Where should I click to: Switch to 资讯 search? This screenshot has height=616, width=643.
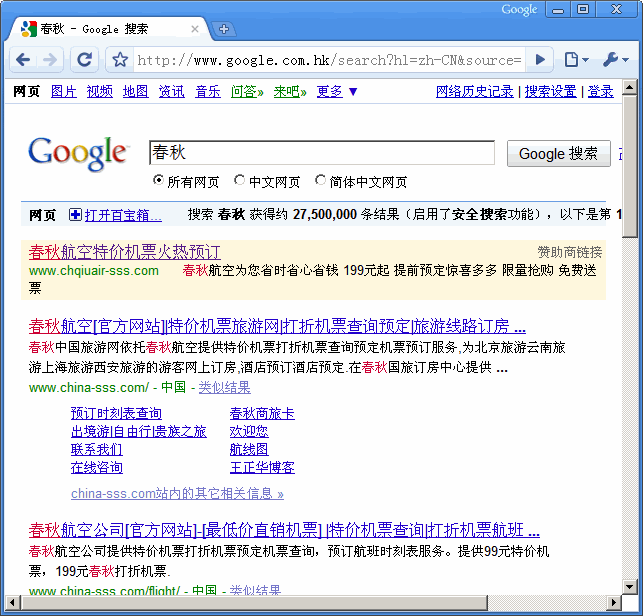171,91
